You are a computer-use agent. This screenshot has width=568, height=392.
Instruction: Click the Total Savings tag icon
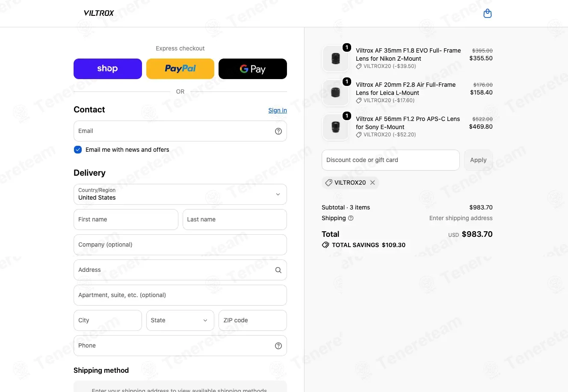325,245
